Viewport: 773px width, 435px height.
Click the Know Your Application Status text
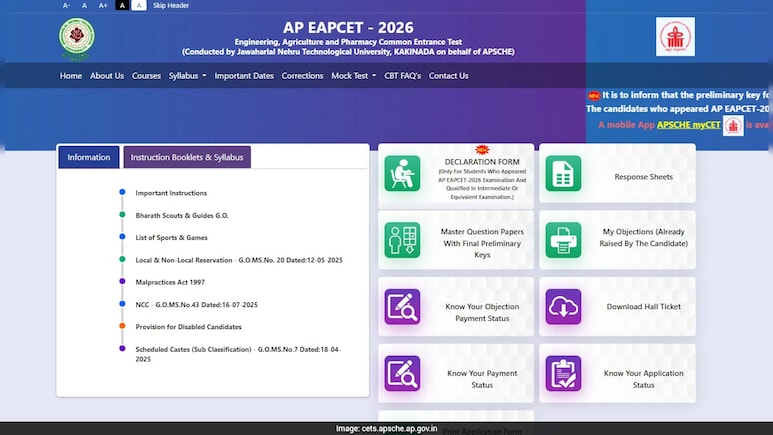[643, 379]
